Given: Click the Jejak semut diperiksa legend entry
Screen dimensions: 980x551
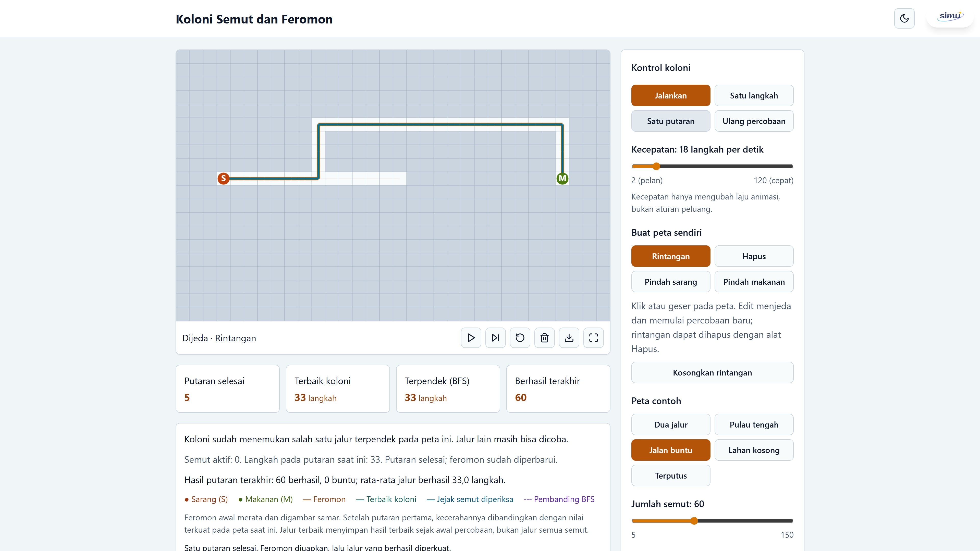Looking at the screenshot, I should (470, 499).
